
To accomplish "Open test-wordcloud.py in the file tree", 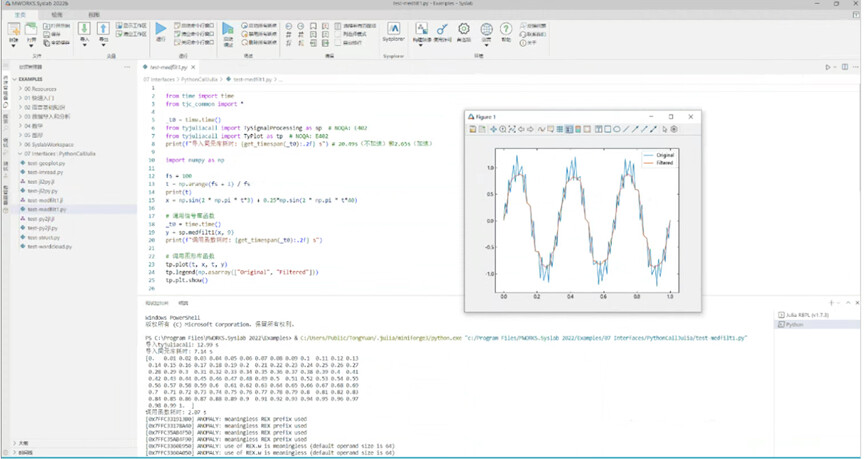I will click(50, 247).
